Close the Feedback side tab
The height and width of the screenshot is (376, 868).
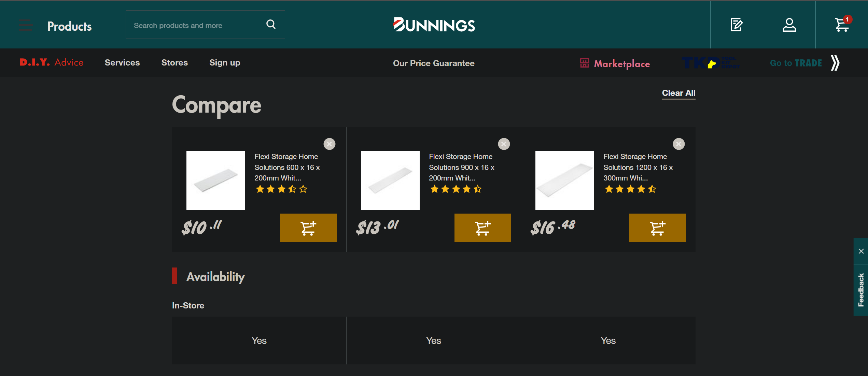861,251
